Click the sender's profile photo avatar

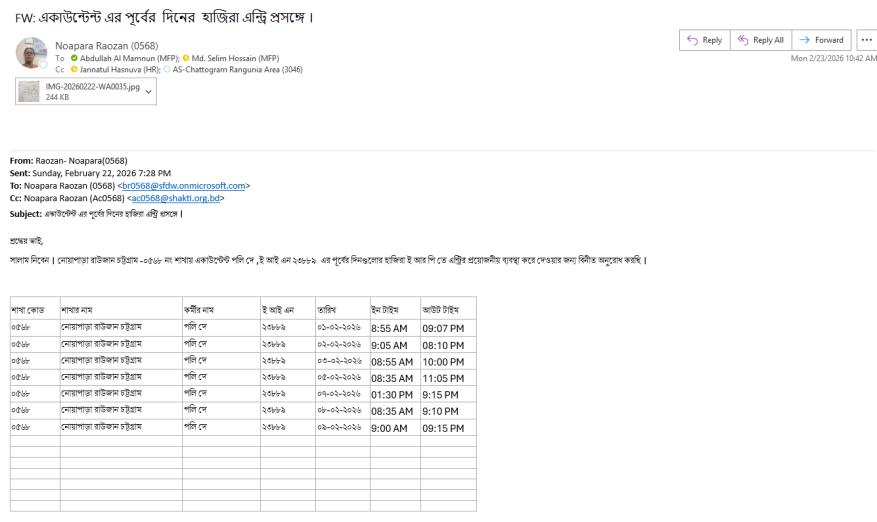32,53
